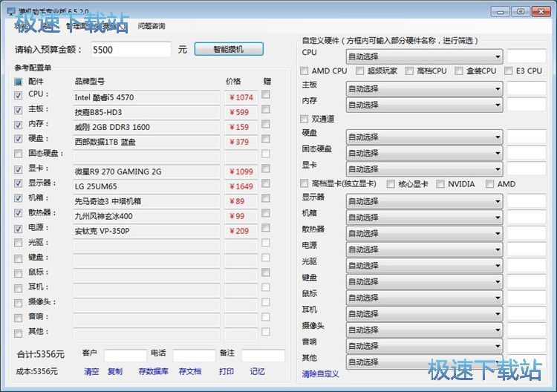Screen dimensions: 557x392
Task: Click the 存文档 link
Action: (x=190, y=371)
